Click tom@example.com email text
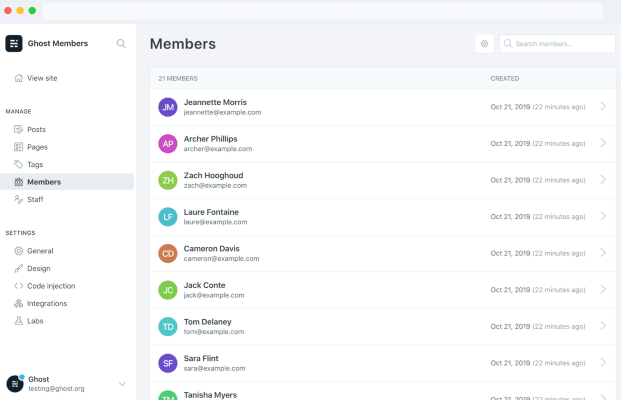621x400 pixels. (x=214, y=331)
